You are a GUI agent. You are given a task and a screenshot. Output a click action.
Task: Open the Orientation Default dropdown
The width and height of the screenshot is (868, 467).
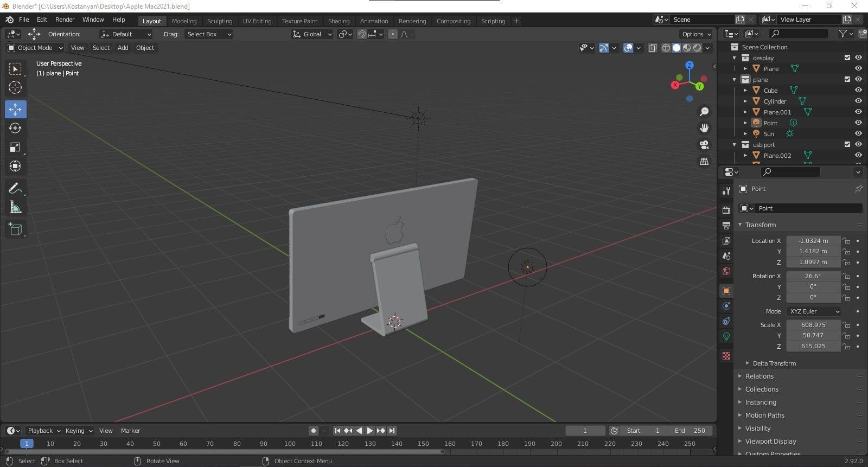coord(126,34)
